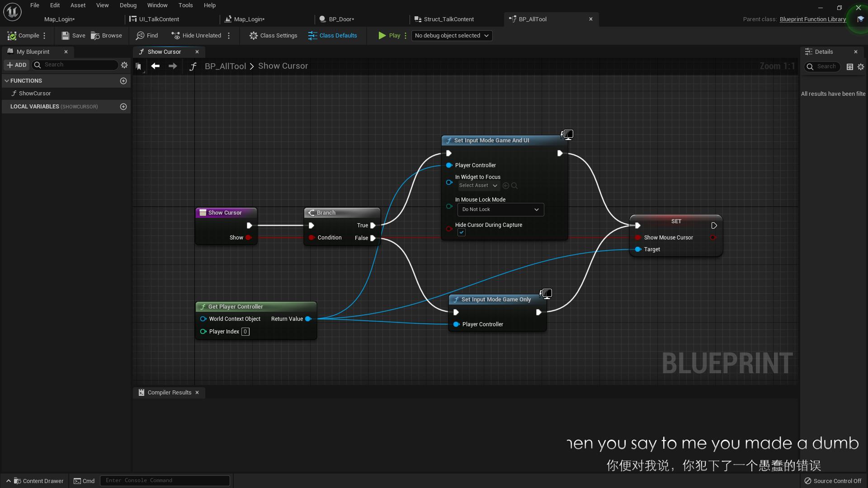Open In Mouse Lock Mode dropdown

pos(500,210)
